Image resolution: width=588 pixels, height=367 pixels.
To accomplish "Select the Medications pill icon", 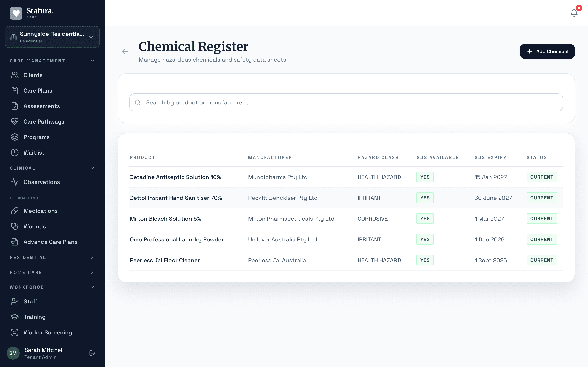I will click(14, 211).
